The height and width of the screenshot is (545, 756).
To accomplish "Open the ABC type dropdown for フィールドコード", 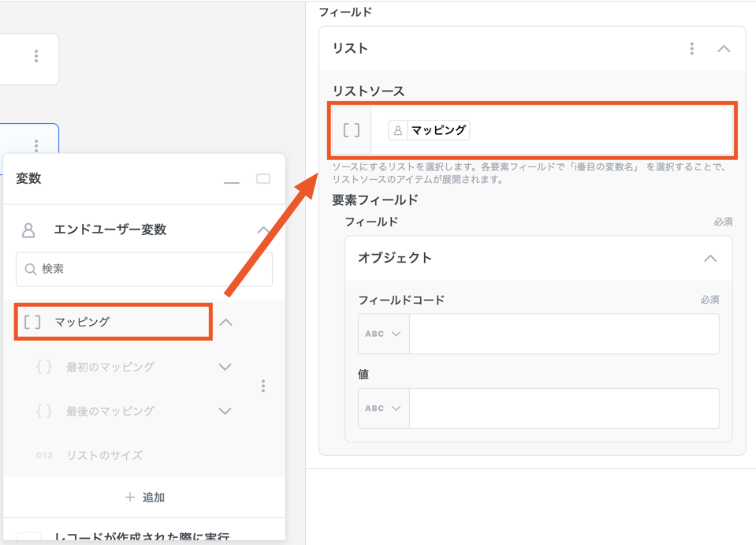I will (383, 334).
